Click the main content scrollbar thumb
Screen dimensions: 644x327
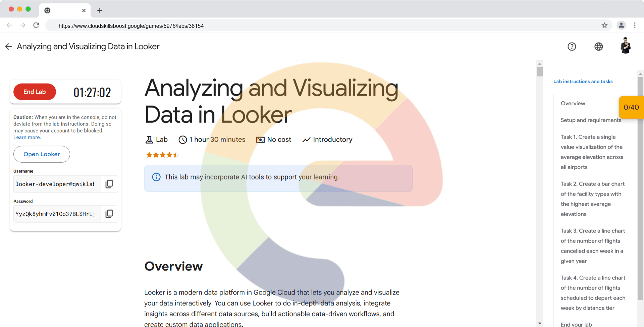540,71
